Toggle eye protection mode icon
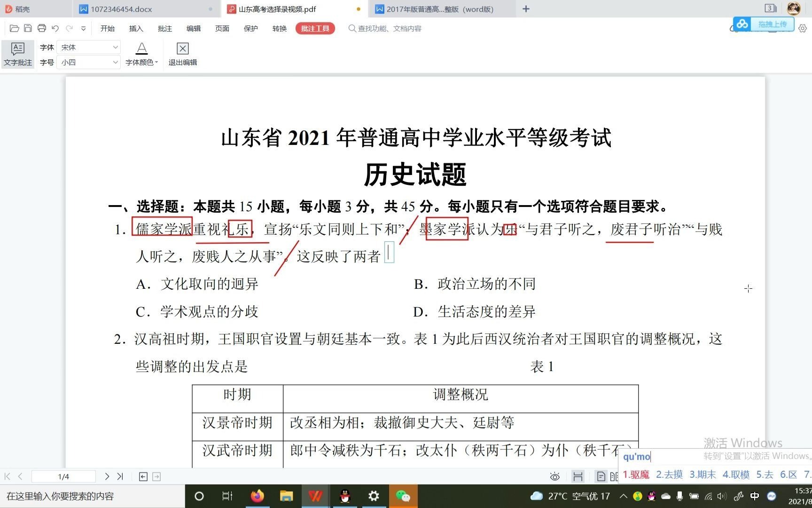Viewport: 812px width, 508px height. (x=555, y=477)
